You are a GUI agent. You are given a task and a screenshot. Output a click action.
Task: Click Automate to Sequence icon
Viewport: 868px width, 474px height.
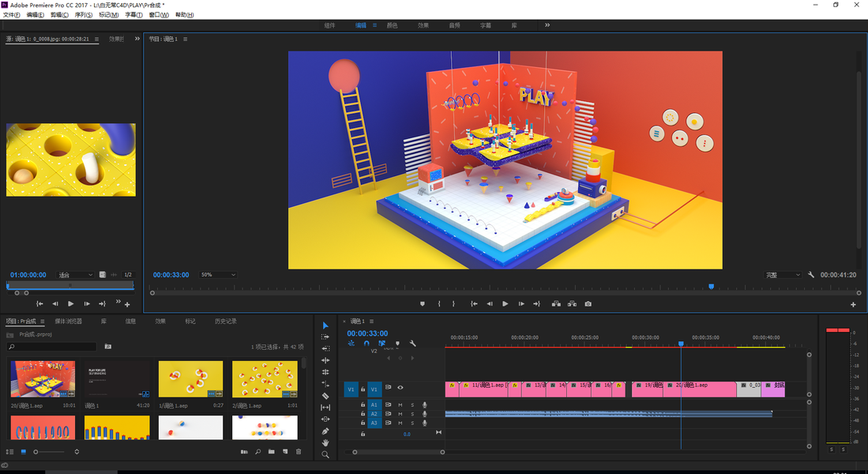tap(244, 452)
